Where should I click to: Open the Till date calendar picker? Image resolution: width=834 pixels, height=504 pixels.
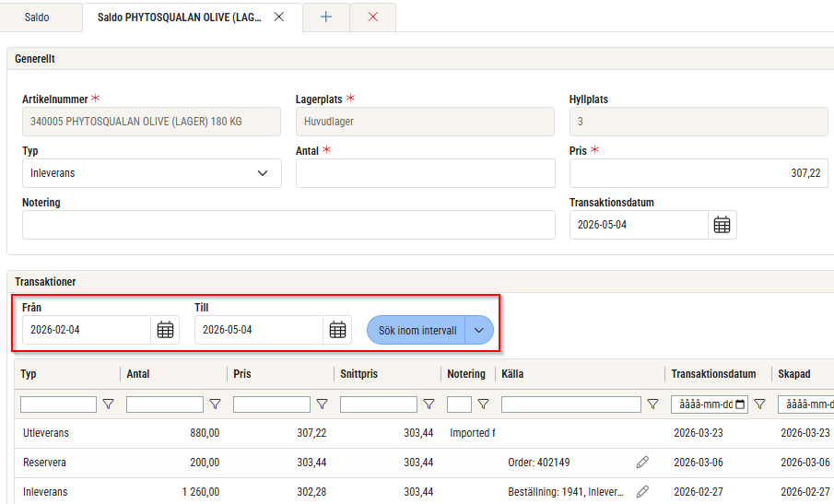click(x=338, y=330)
